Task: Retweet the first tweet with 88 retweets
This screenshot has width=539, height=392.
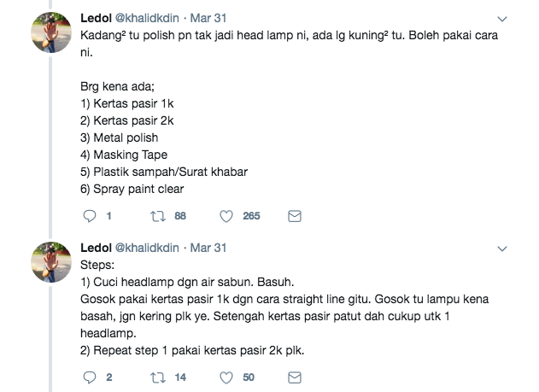Action: point(158,216)
